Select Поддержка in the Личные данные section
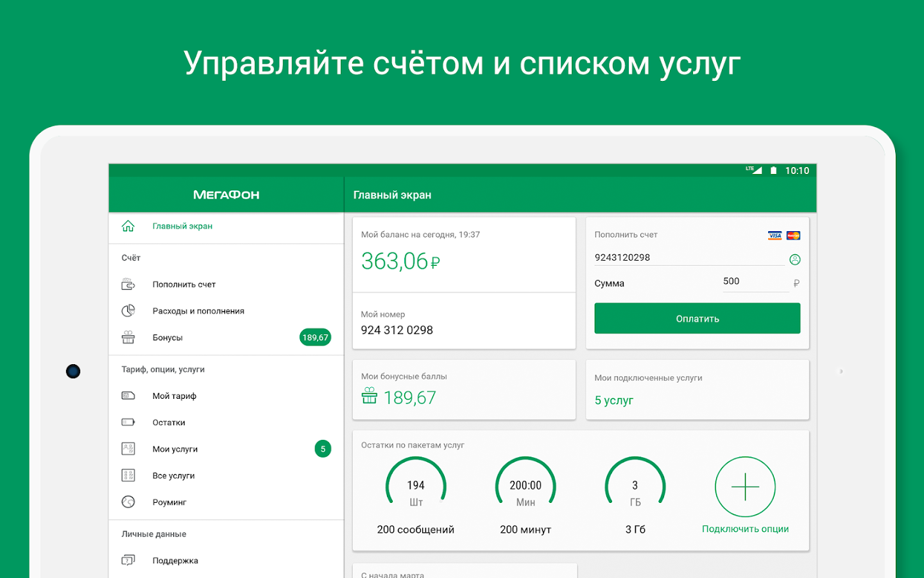 pyautogui.click(x=174, y=560)
